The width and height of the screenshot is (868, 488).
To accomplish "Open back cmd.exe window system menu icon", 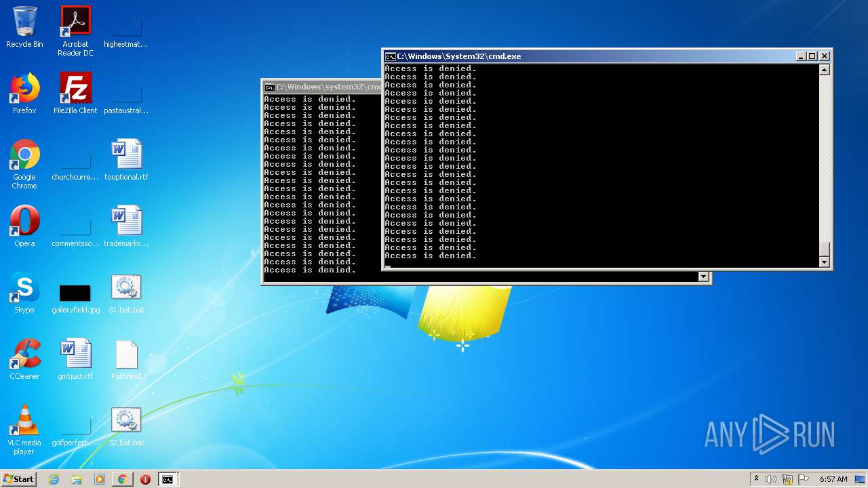I will click(x=269, y=87).
